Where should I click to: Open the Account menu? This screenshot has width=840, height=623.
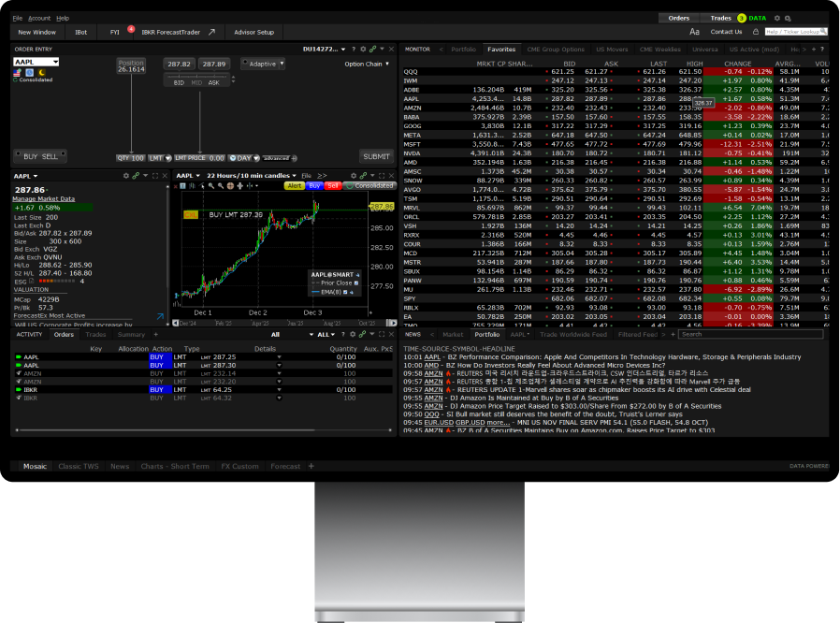coord(39,18)
